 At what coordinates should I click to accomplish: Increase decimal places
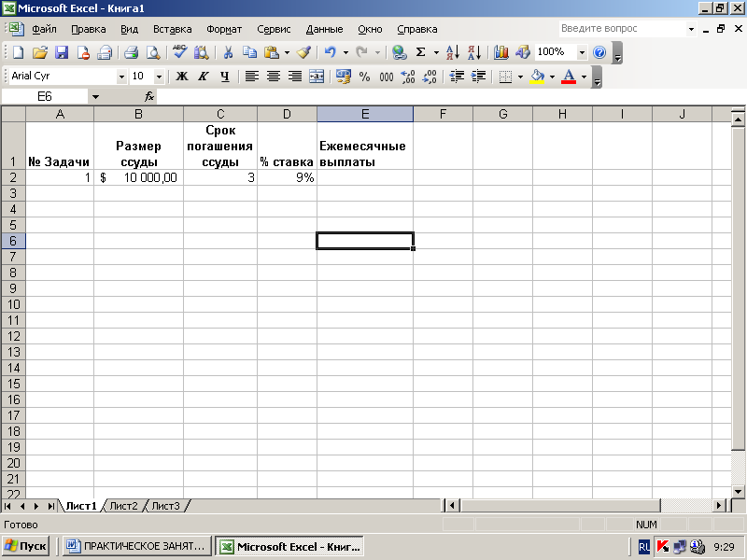tap(408, 77)
